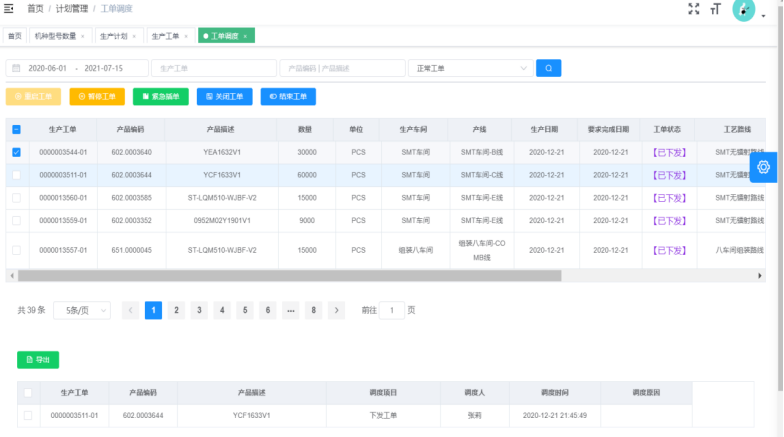Viewport: 784px width, 437px height.
Task: Open the font size adjustment icon
Action: [x=715, y=9]
